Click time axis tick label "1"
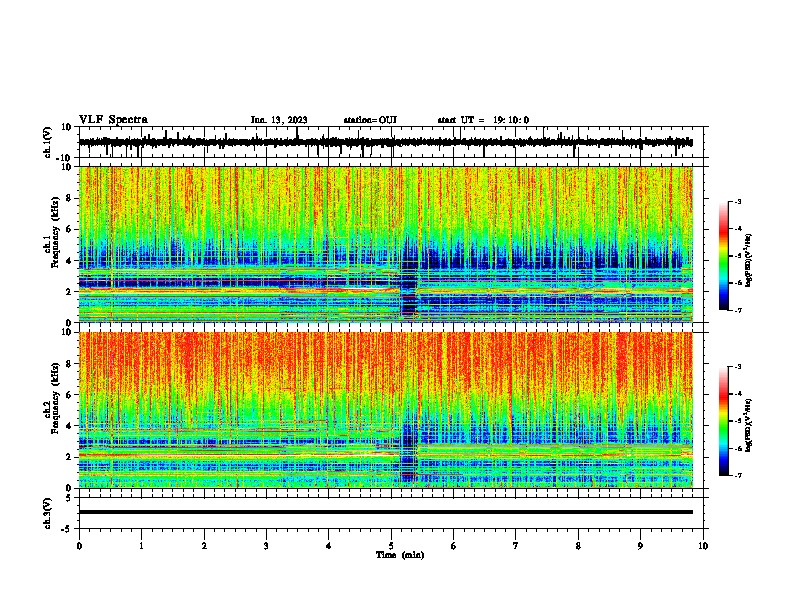792x612 pixels. [x=141, y=546]
